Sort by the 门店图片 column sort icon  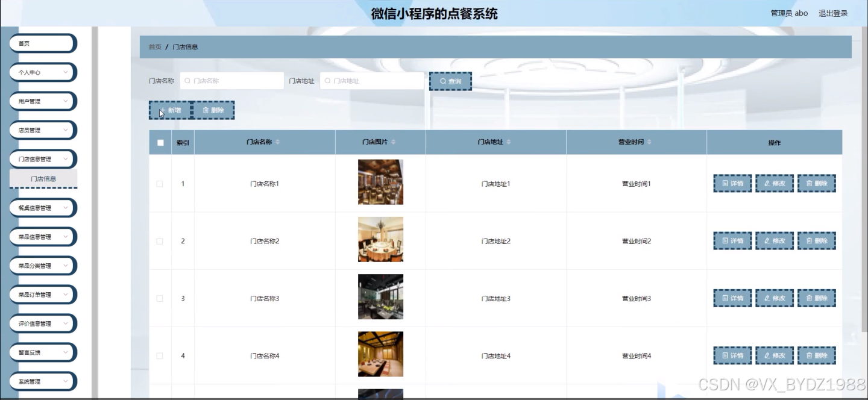pyautogui.click(x=394, y=142)
